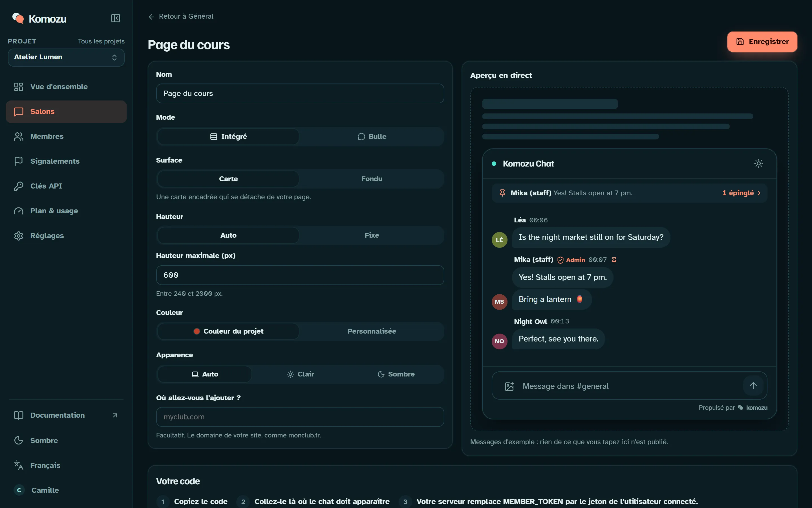Go to Vue d'ensemble

(66, 87)
